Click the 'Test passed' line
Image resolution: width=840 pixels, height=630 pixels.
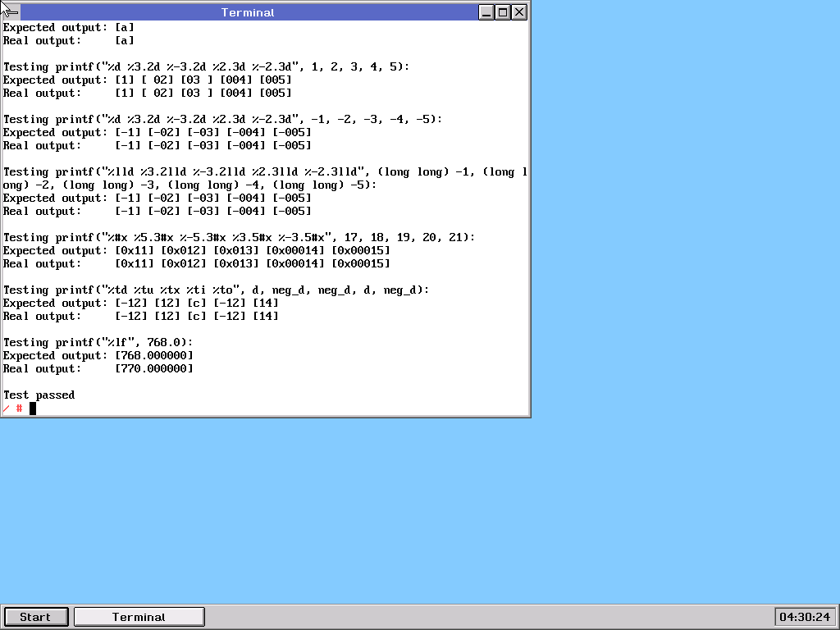pyautogui.click(x=39, y=395)
